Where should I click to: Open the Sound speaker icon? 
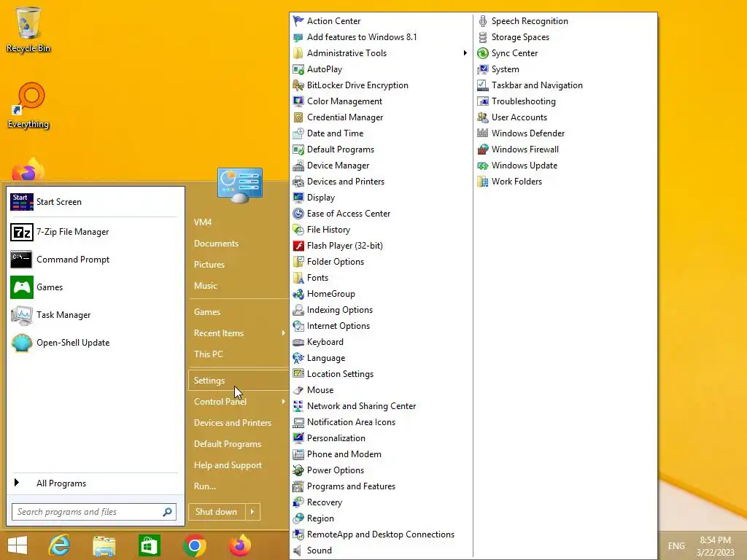(298, 551)
